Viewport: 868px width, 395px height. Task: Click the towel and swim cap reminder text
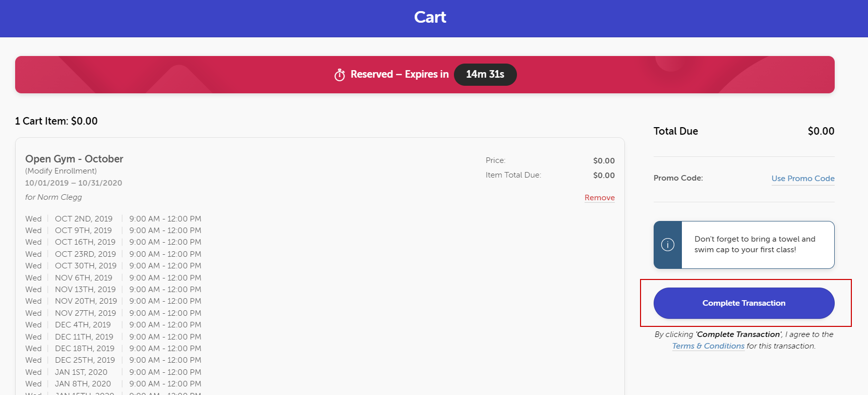(755, 245)
